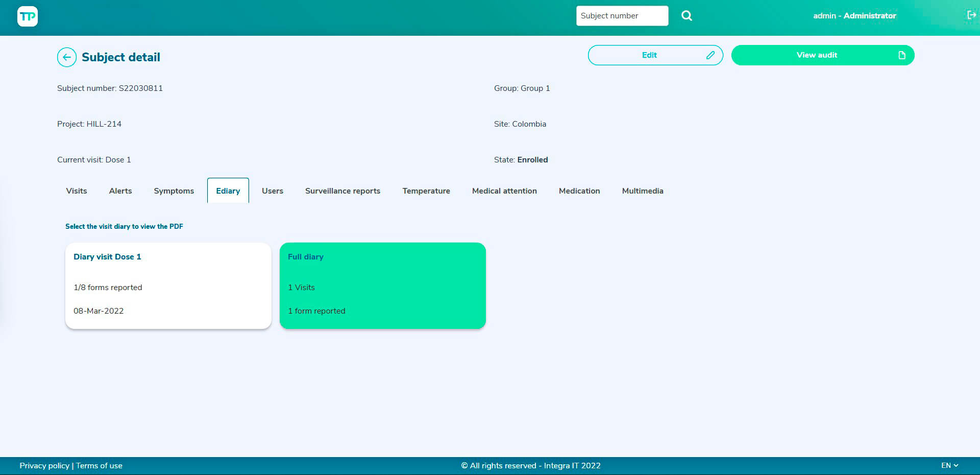Go to the Users tab

(x=273, y=191)
